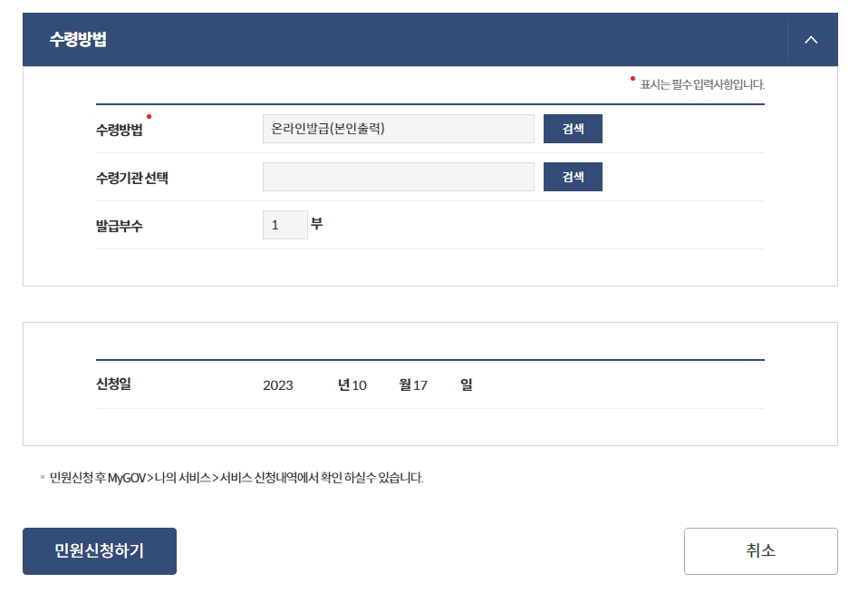
Task: Click 검색 button next to 수령기관 선택 field
Action: pos(573,177)
